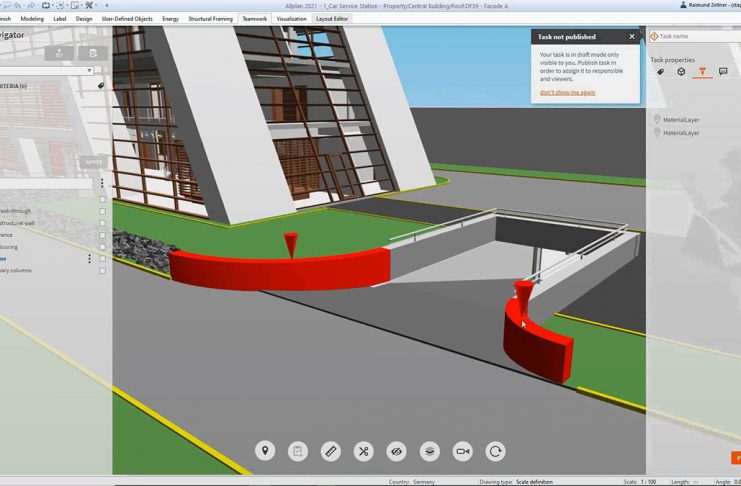
Task: Click the reset rotation icon
Action: (x=496, y=451)
